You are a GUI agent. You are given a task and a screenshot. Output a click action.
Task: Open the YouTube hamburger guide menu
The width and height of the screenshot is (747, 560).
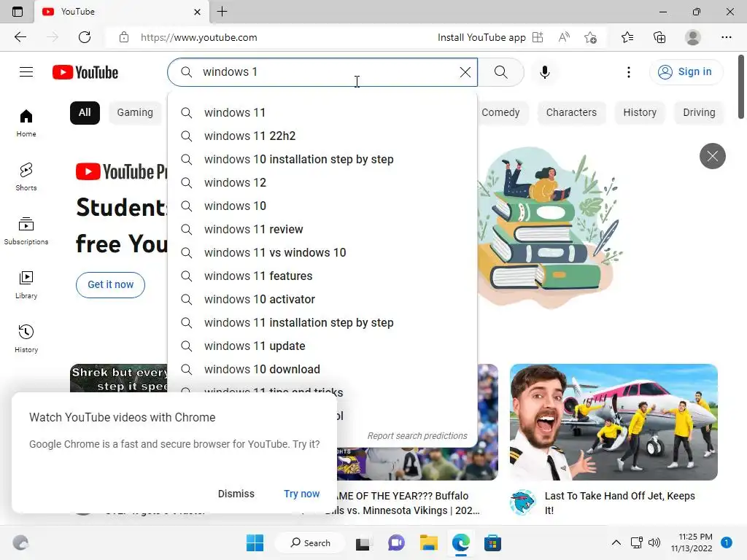[26, 72]
